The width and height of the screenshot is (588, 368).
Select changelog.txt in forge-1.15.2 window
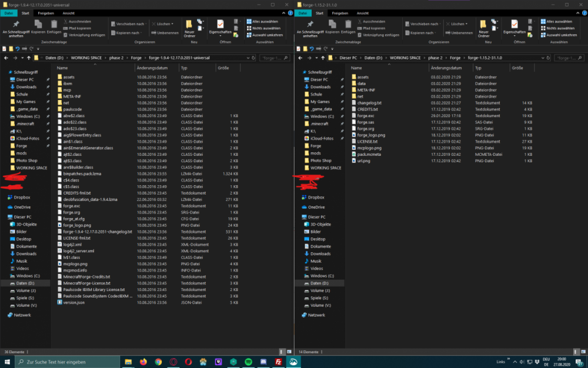point(369,103)
